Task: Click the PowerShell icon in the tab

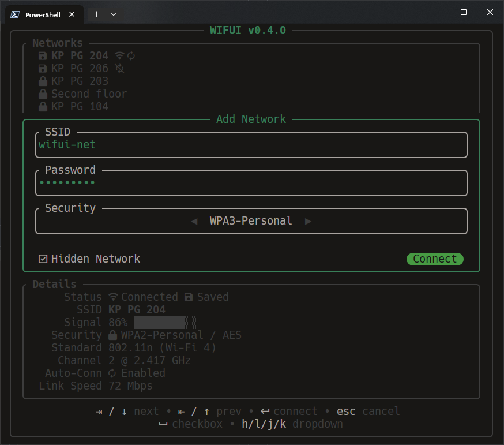Action: click(15, 14)
